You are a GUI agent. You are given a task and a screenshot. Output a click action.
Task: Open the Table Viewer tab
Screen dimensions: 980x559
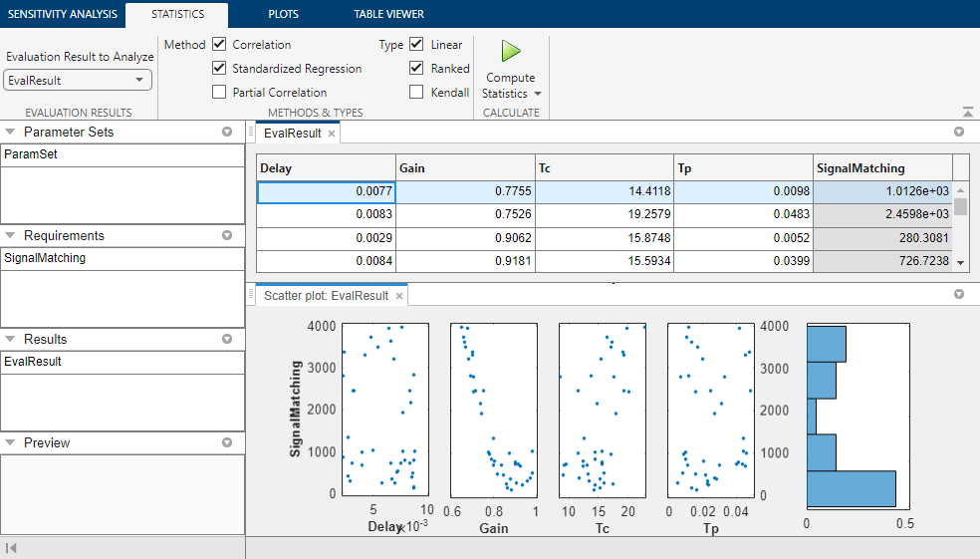pyautogui.click(x=388, y=14)
